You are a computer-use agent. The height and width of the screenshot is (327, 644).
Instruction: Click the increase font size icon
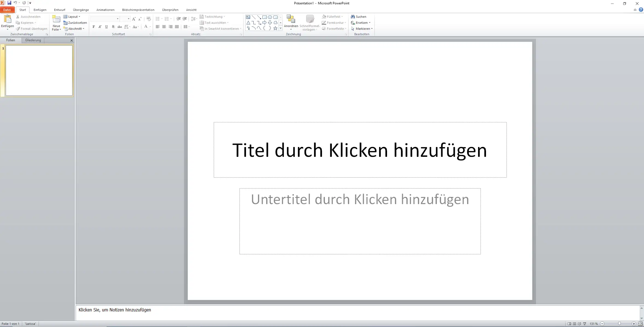(134, 19)
